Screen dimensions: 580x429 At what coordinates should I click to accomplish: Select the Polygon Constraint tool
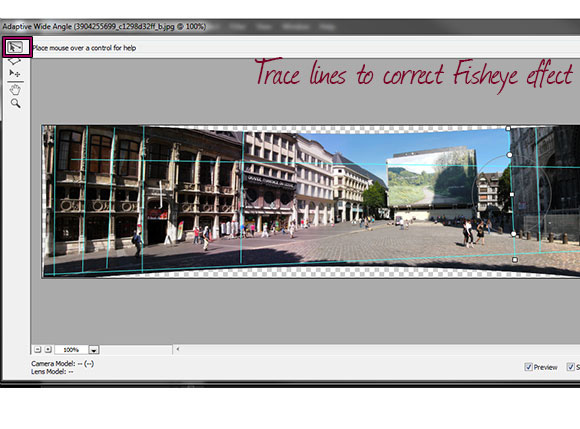pyautogui.click(x=15, y=61)
